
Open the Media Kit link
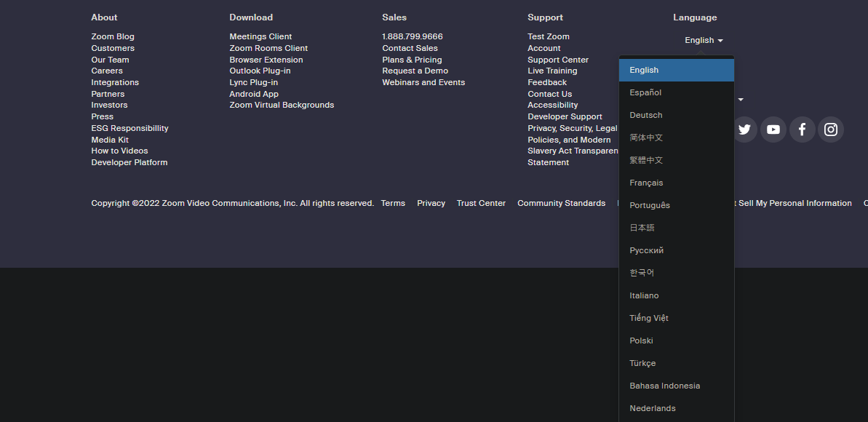point(110,140)
